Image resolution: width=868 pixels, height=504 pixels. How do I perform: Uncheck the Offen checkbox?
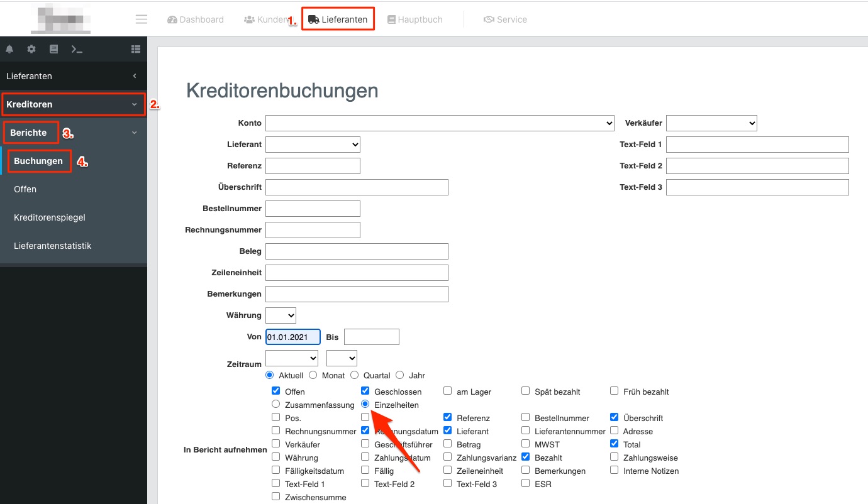pos(275,391)
